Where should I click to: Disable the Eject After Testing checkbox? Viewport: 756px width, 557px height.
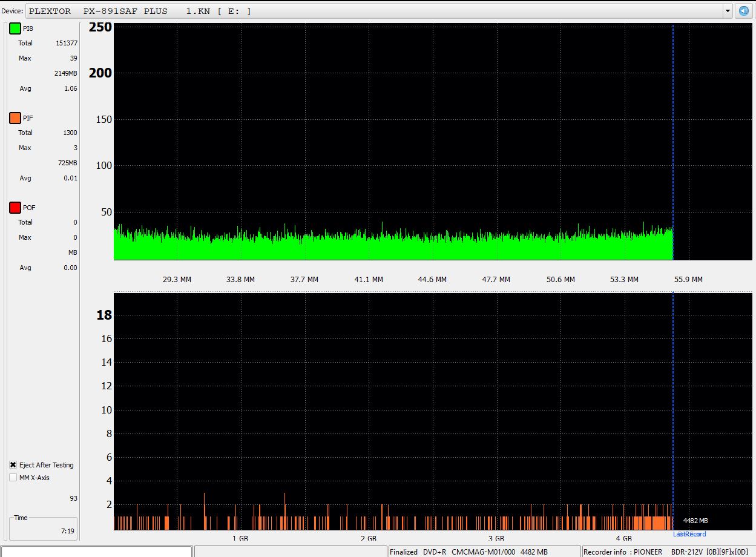(x=13, y=465)
